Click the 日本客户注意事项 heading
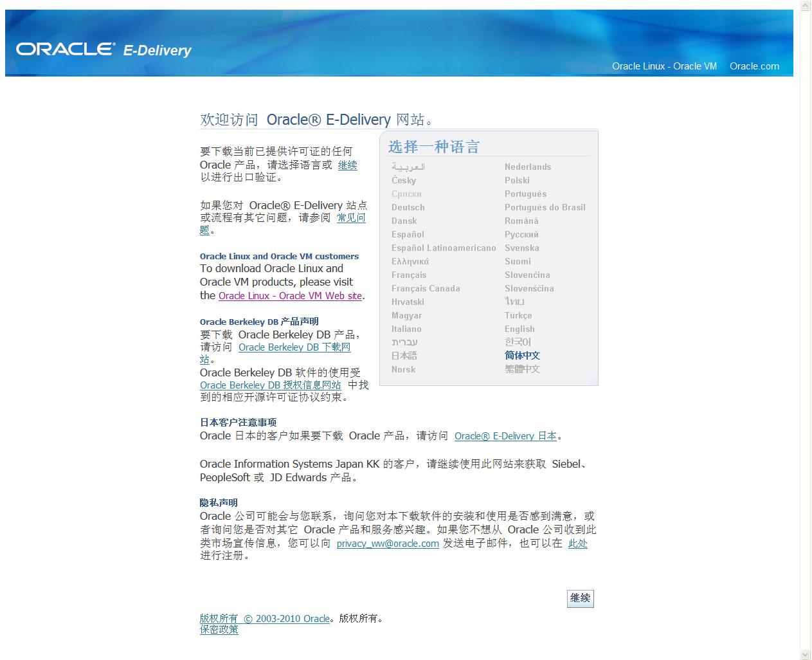Screen dimensions: 812x660 coord(238,423)
